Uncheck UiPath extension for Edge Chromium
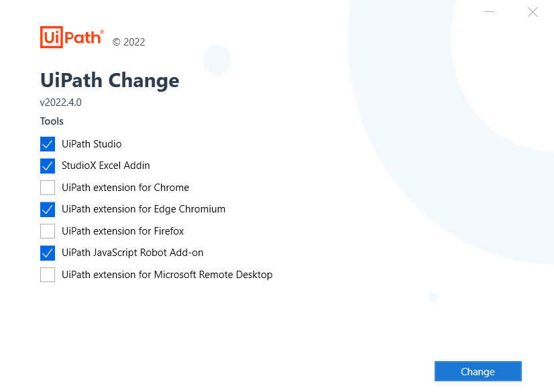This screenshot has height=392, width=554. click(x=48, y=209)
